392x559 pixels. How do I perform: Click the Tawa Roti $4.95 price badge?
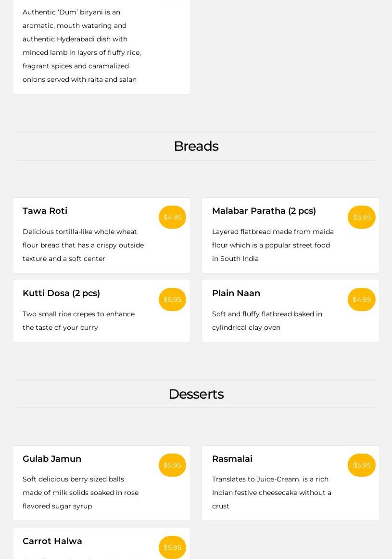172,217
